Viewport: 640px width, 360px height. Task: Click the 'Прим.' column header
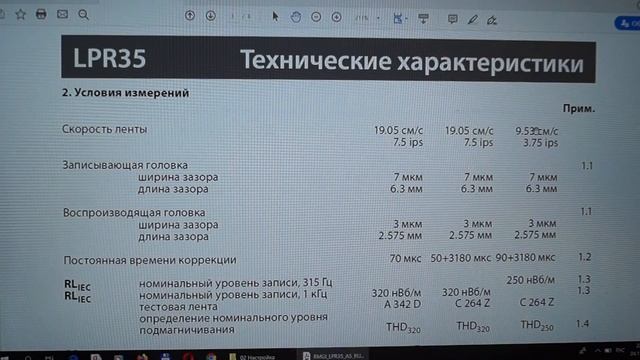tap(579, 109)
